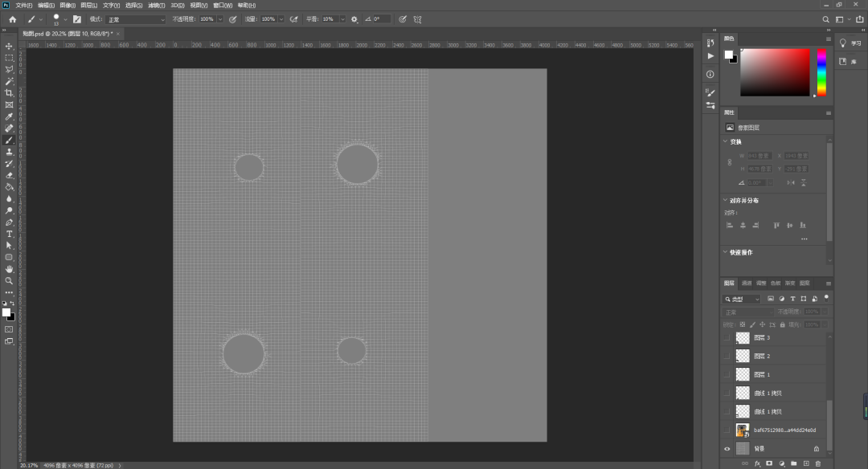Click the 图层 1 layer thumbnail
868x469 pixels.
click(743, 374)
